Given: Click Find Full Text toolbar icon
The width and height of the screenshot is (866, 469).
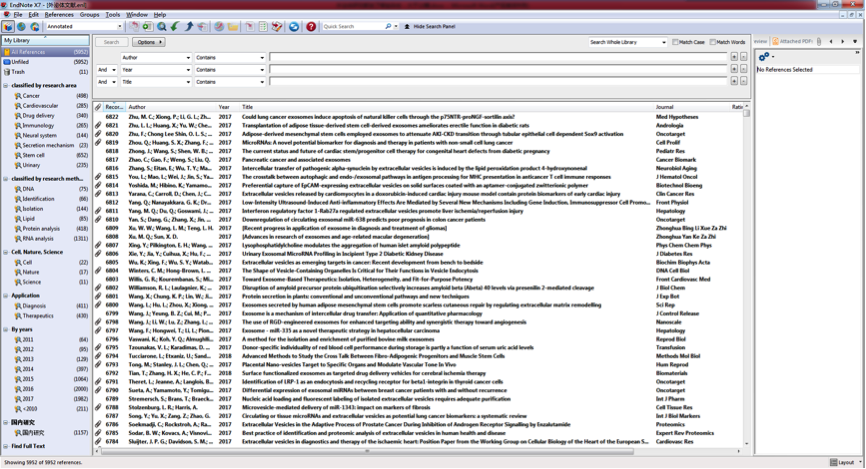Looking at the screenshot, I should pos(203,27).
